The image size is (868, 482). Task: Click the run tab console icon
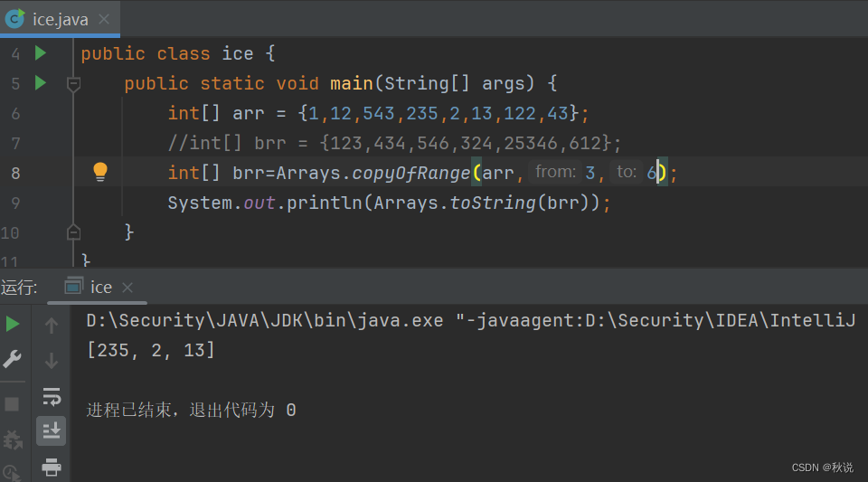73,286
